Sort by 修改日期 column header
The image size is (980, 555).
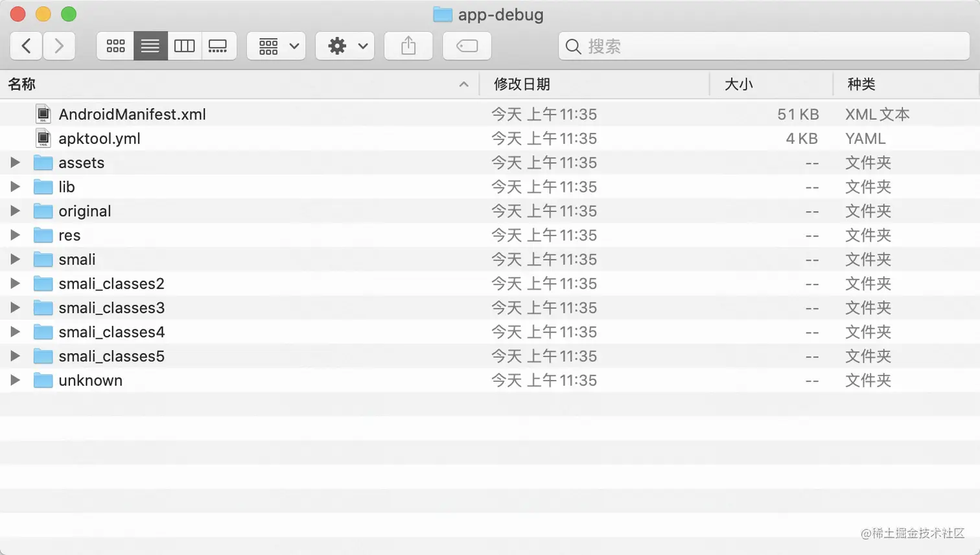[x=522, y=84]
